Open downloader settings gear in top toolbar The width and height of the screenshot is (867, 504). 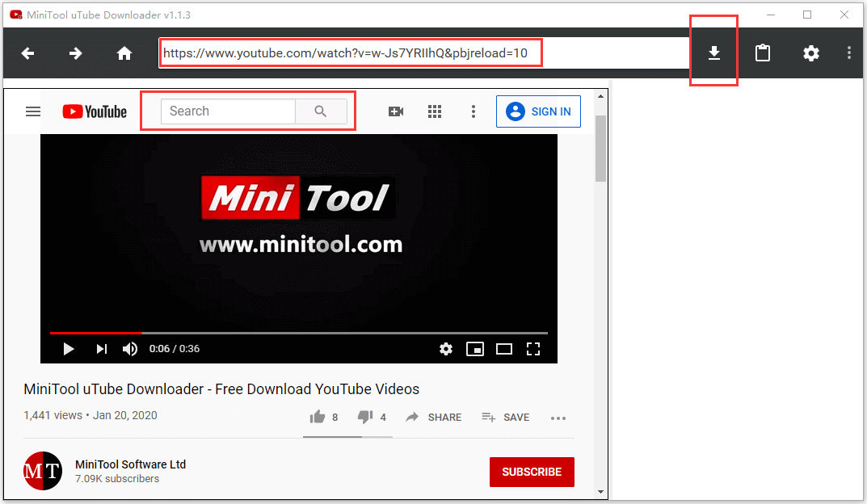click(x=811, y=53)
